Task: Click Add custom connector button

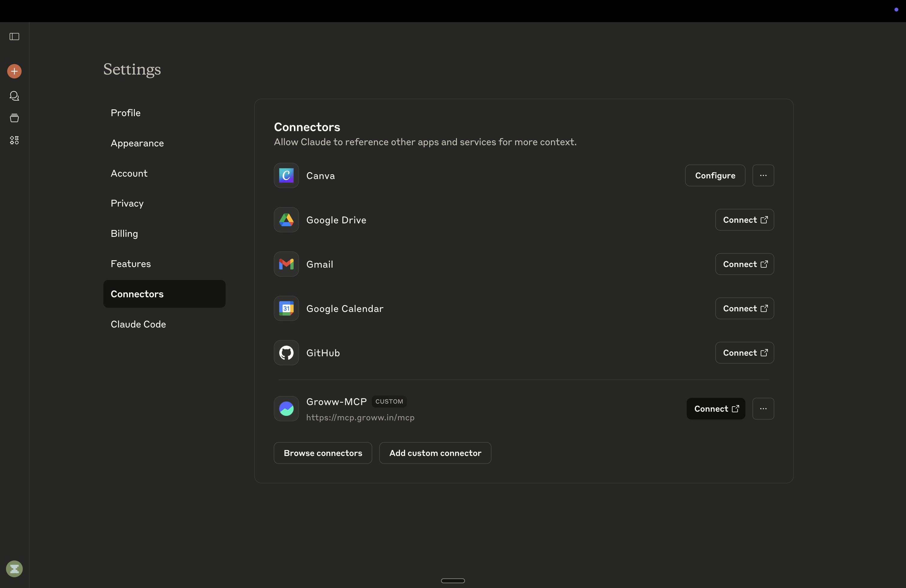Action: pyautogui.click(x=435, y=453)
